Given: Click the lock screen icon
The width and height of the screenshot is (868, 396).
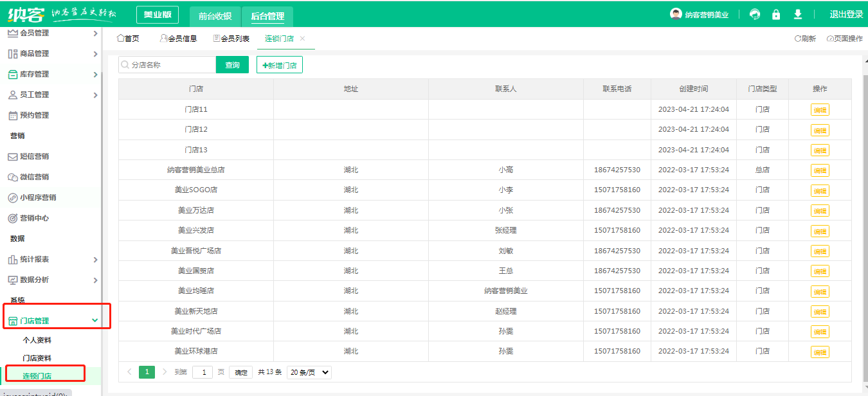Looking at the screenshot, I should click(x=776, y=14).
